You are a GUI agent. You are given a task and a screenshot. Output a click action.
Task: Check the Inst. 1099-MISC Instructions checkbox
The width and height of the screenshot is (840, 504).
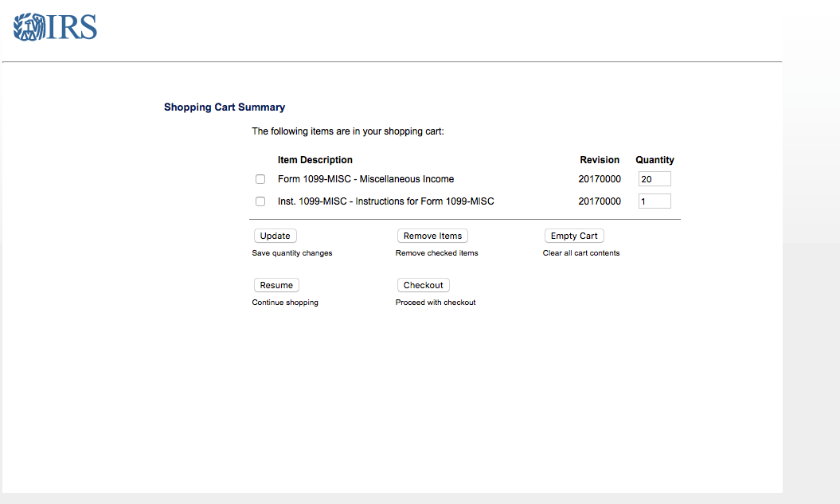pyautogui.click(x=260, y=201)
